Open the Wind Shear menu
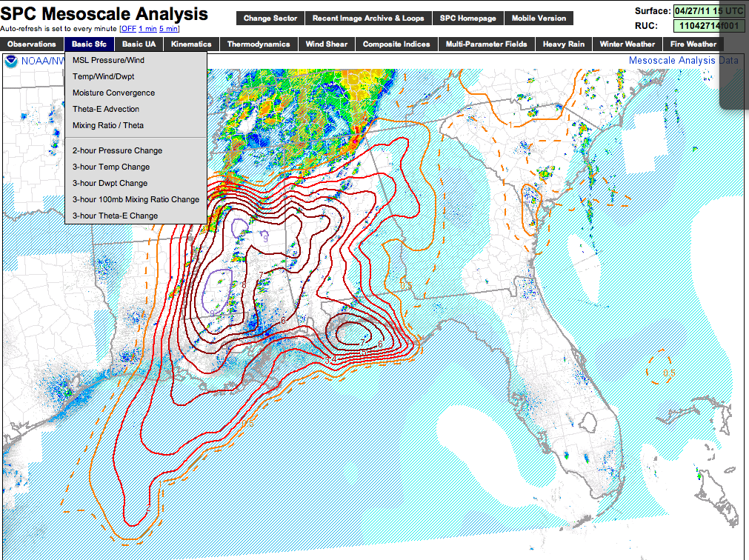 (x=326, y=44)
